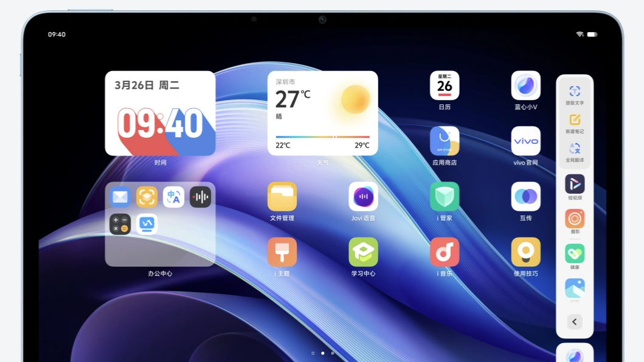Launch the i音乐 music app
Screen dimensions: 644x362
click(x=445, y=252)
